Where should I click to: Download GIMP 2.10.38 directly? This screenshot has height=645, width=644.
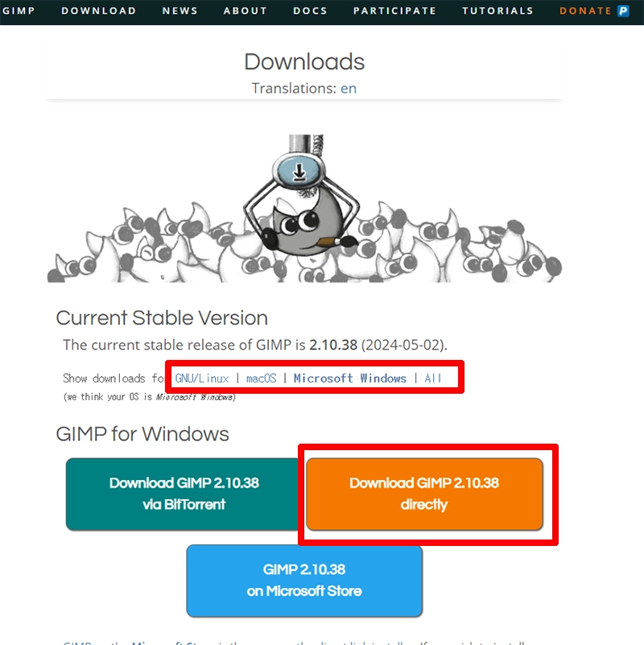pyautogui.click(x=424, y=494)
